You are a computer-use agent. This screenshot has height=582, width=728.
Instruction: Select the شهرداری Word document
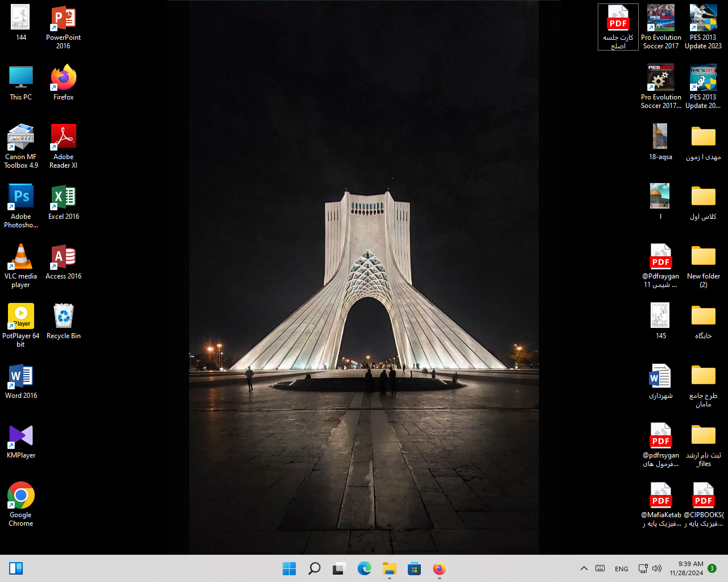(x=661, y=381)
